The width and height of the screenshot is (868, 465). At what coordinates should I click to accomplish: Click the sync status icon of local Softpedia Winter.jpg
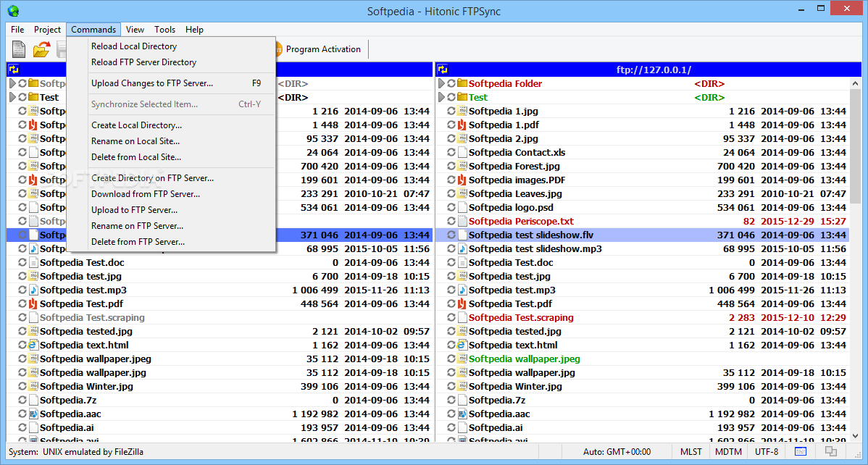(22, 386)
